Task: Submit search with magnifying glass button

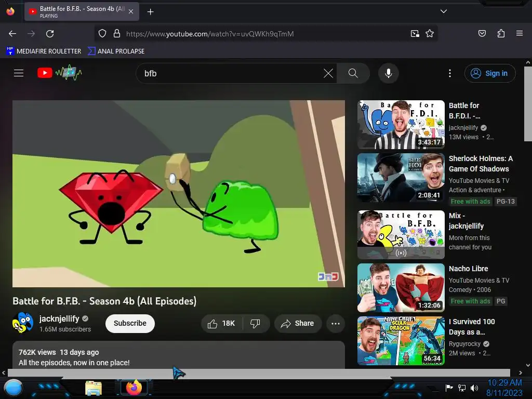Action: tap(353, 73)
